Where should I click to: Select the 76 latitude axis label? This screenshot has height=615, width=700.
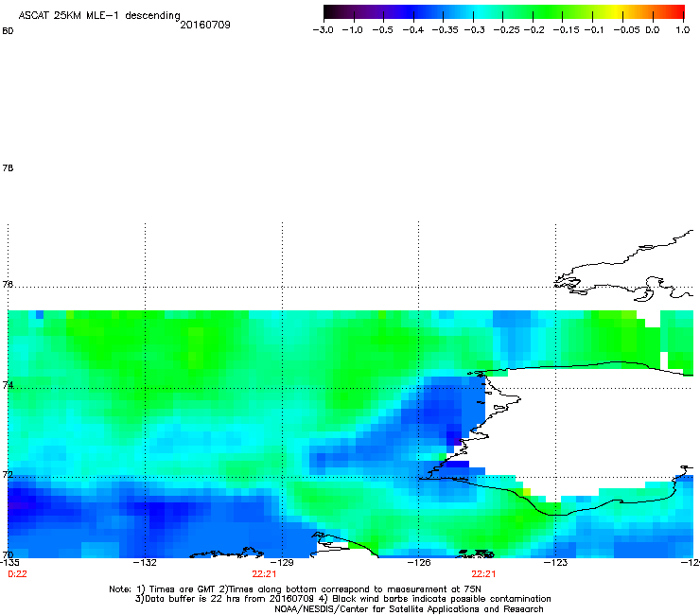[x=8, y=284]
